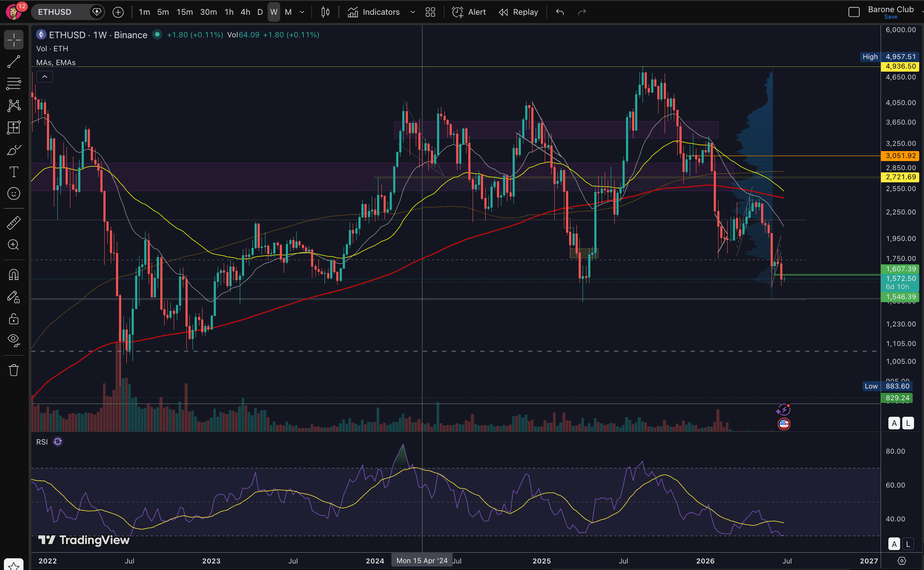Expand the timeframe interval dropdown
Image resolution: width=924 pixels, height=570 pixels.
(302, 12)
